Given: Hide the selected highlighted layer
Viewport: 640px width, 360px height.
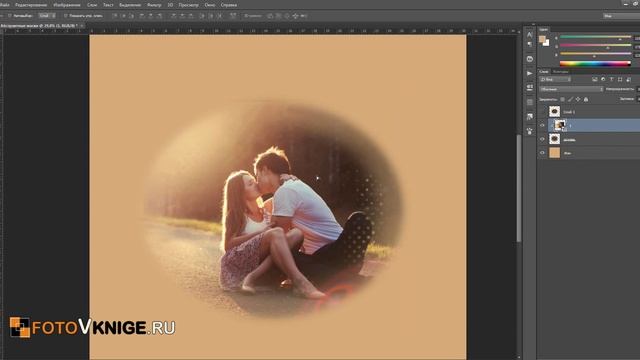Looking at the screenshot, I should (x=542, y=125).
